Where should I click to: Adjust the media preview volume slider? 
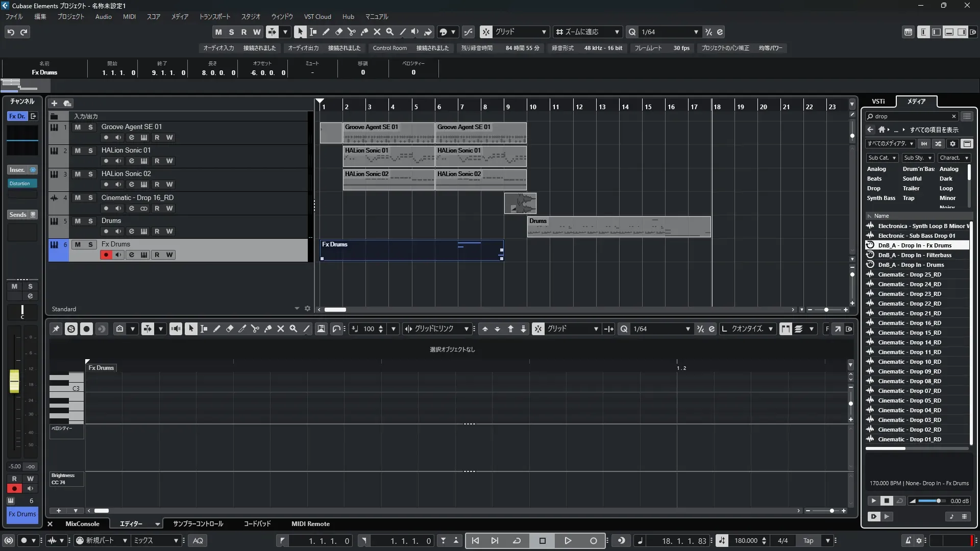938,501
